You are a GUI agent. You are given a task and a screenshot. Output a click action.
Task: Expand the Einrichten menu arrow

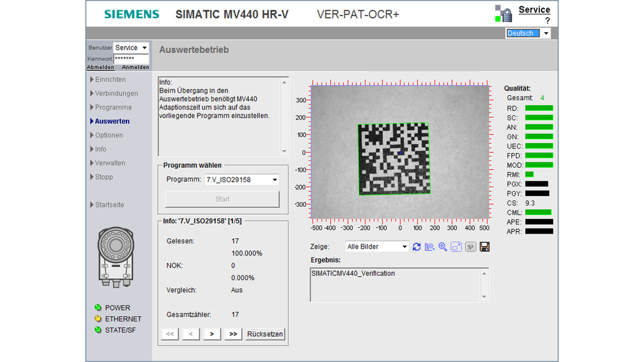(x=92, y=79)
